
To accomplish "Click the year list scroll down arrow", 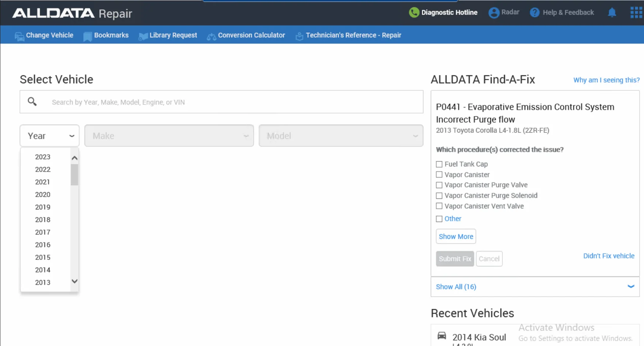I will coord(75,281).
